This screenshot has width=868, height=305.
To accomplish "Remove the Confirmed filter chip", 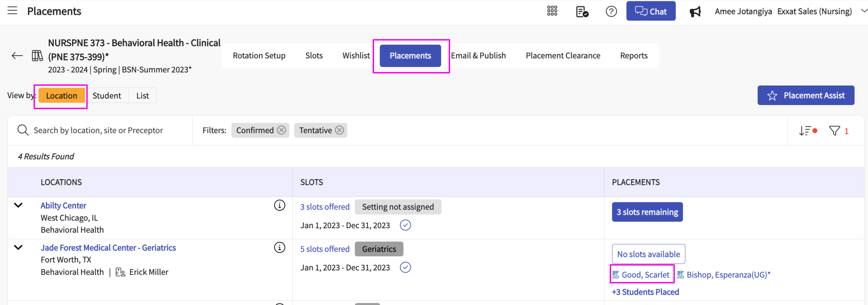I will click(x=282, y=130).
